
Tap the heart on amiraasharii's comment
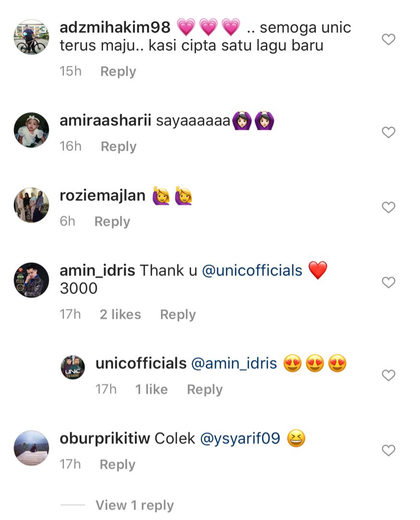pos(388,132)
